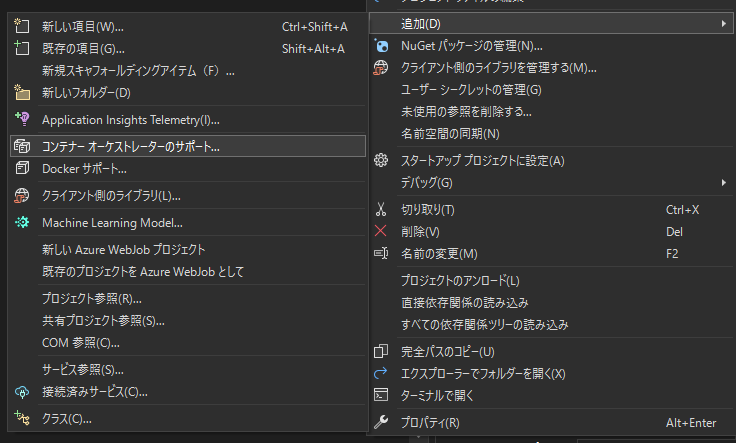The image size is (736, 443).
Task: Choose クラス(C)... entry
Action: click(188, 419)
